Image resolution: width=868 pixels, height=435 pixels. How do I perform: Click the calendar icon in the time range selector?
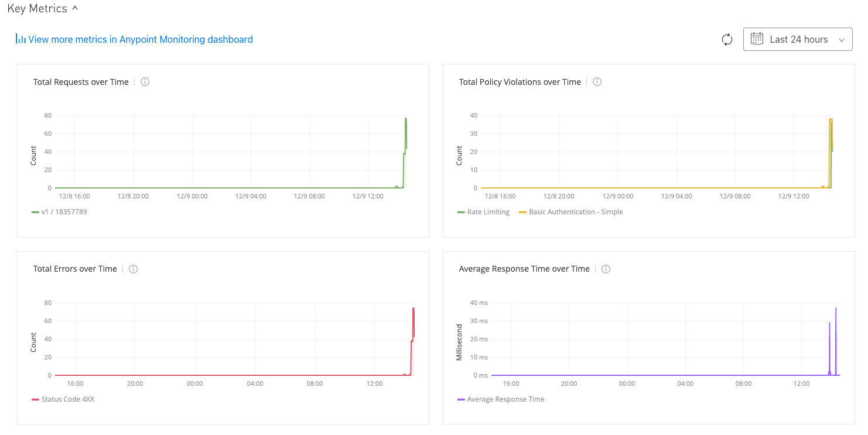[x=757, y=39]
